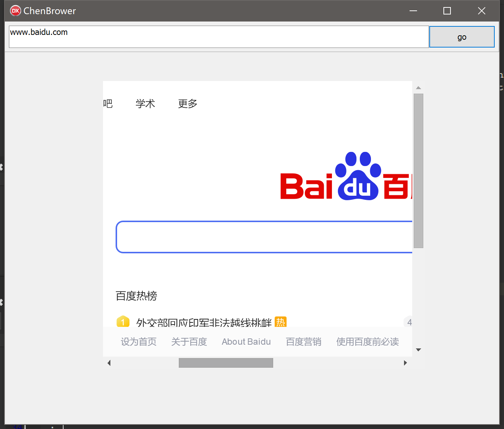
Task: Open the 使用百度前必读 footer link
Action: (368, 342)
